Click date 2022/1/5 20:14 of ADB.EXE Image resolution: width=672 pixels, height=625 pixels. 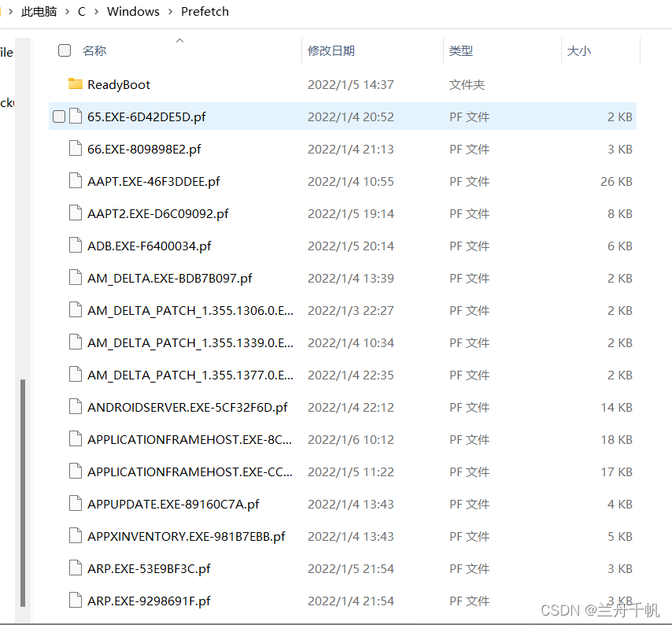click(351, 246)
